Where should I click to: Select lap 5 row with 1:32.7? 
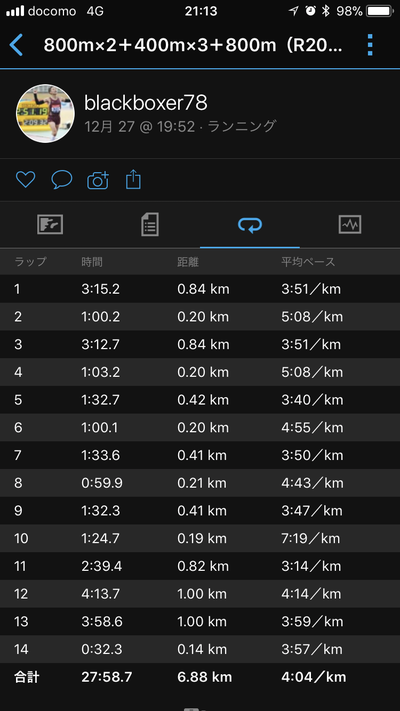[x=200, y=400]
